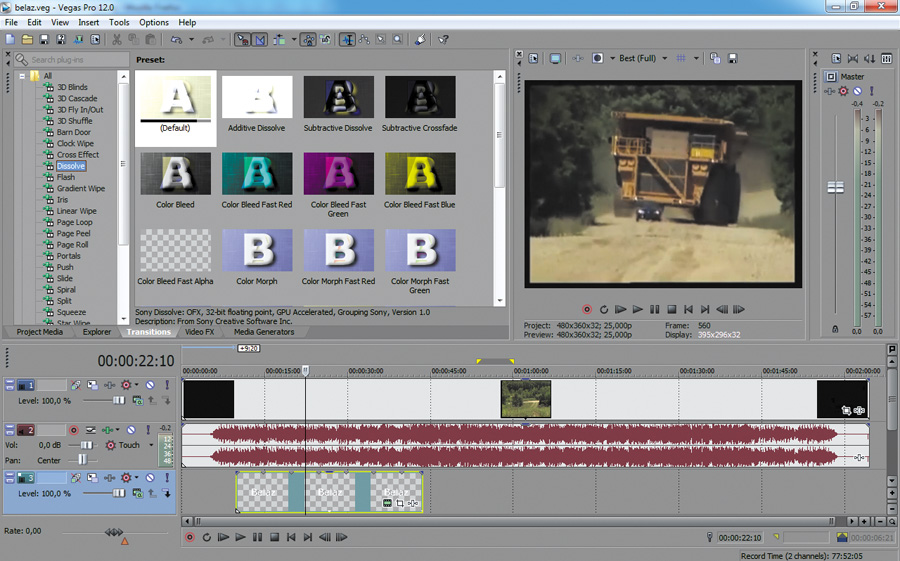The image size is (900, 561).
Task: Save snapshot of preview to file
Action: coord(732,58)
